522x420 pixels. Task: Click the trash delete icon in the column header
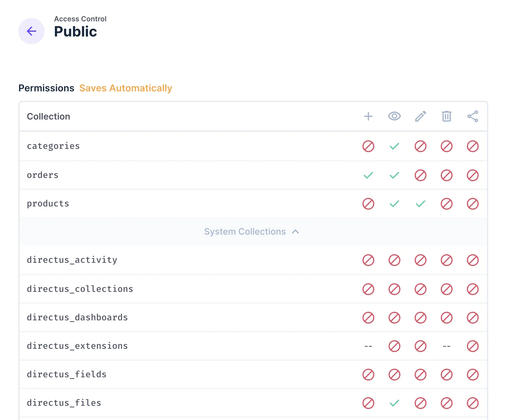pyautogui.click(x=446, y=116)
